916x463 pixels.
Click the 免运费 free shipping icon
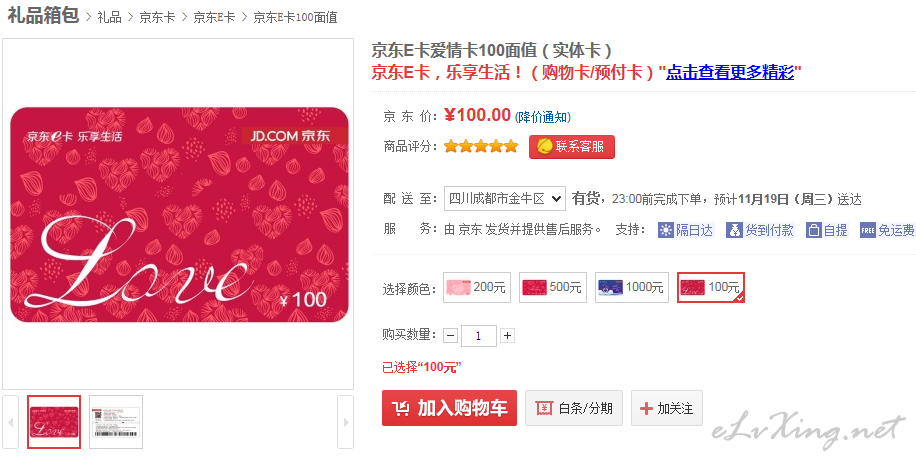point(867,230)
